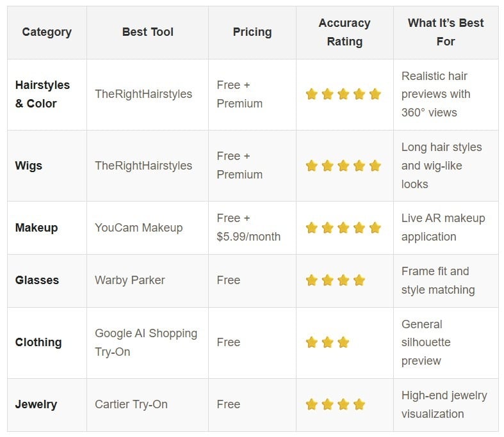504x437 pixels.
Task: Click the Accuracy Rating column header
Action: pos(345,32)
